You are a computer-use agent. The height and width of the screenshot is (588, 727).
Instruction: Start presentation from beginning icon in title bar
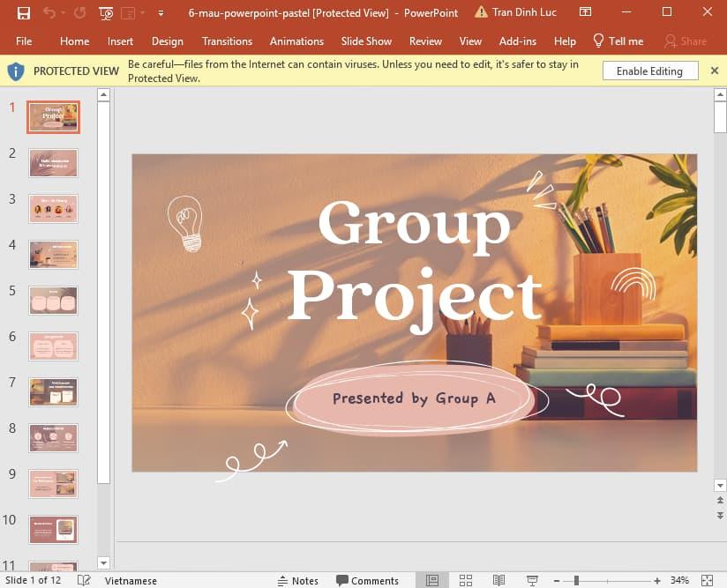107,13
